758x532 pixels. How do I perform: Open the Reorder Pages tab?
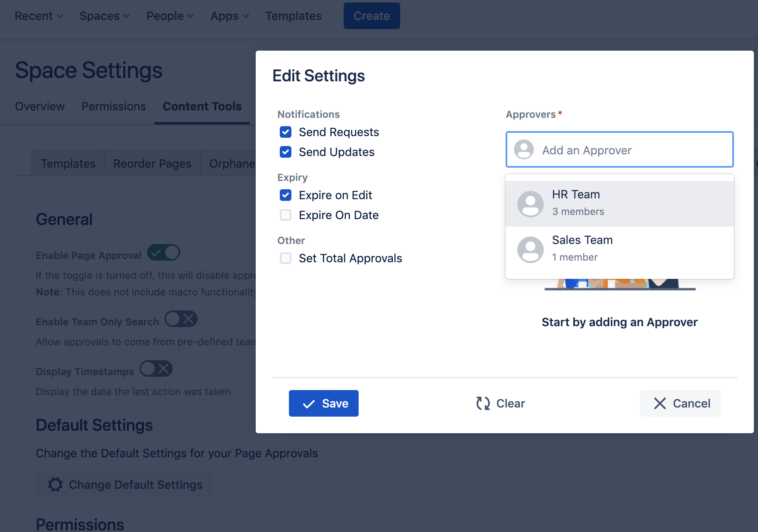click(152, 164)
